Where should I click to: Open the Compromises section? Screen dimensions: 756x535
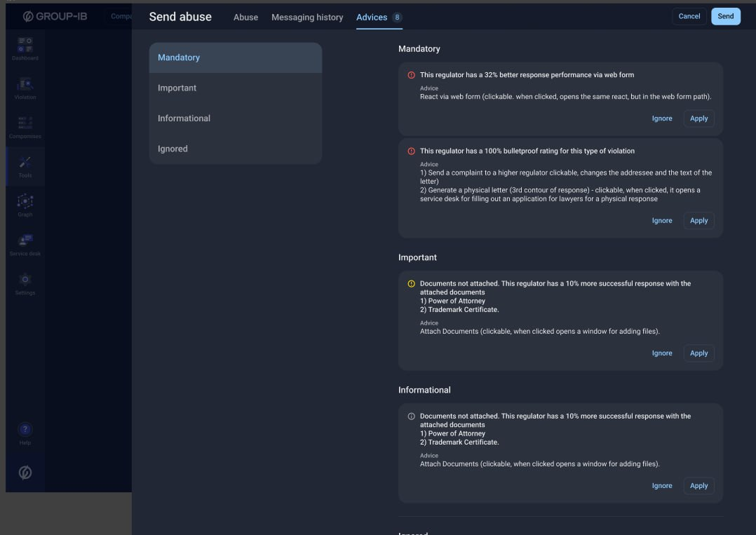[x=25, y=125]
